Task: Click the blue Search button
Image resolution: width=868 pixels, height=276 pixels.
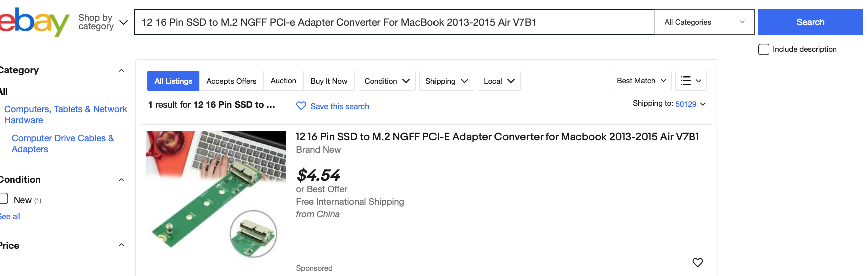Action: coord(810,22)
